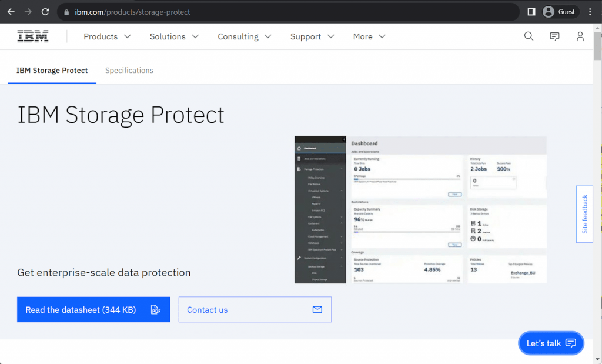Viewport: 602px width, 364px height.
Task: Click the dashboard screenshot thumbnail
Action: pos(420,209)
